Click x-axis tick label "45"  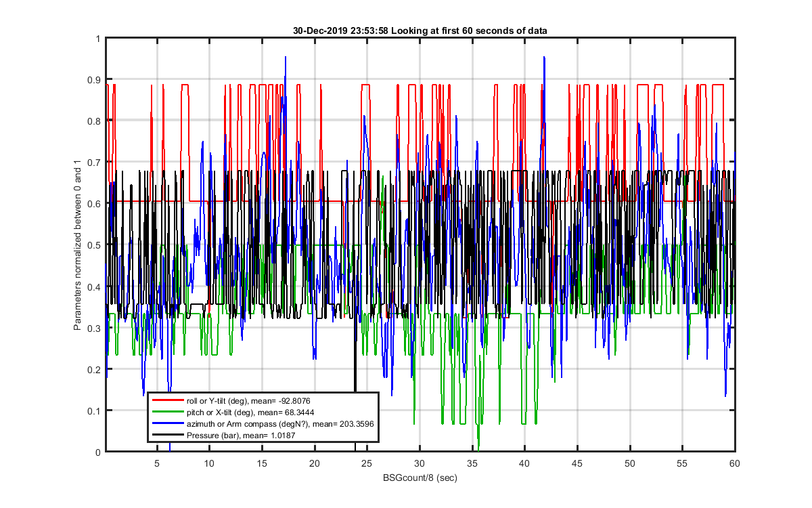[x=577, y=463]
